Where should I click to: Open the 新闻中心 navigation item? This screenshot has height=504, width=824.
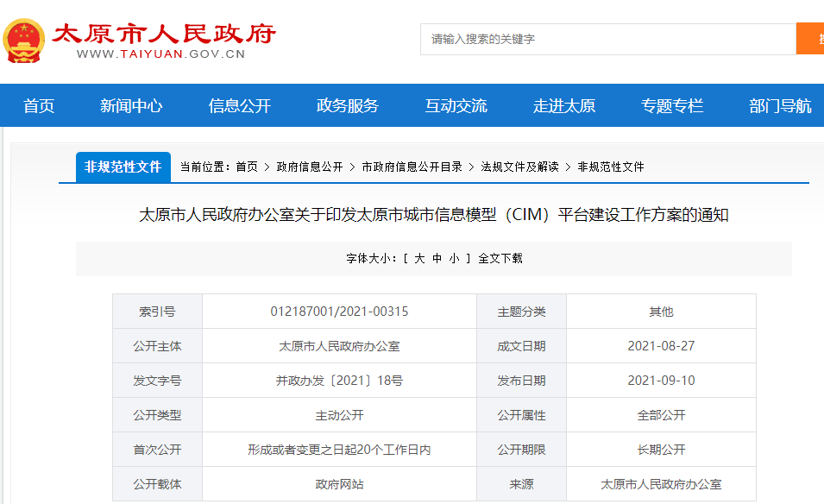pyautogui.click(x=131, y=105)
